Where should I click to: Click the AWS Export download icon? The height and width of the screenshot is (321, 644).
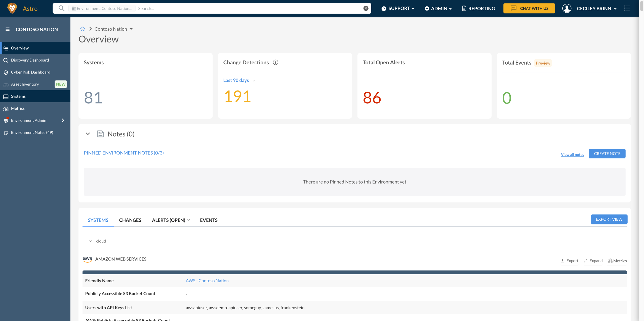click(x=562, y=261)
